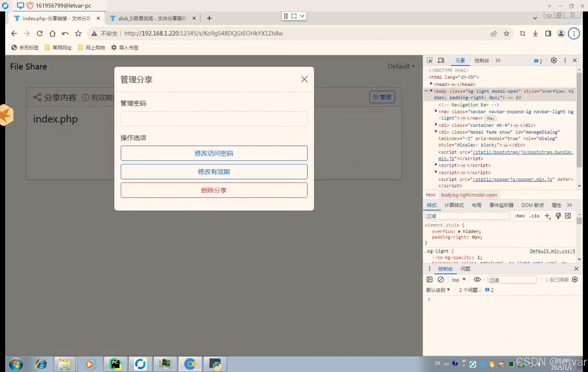Screen dimensions: 588x372
Task: Clear the console with the block icon
Action: point(441,280)
